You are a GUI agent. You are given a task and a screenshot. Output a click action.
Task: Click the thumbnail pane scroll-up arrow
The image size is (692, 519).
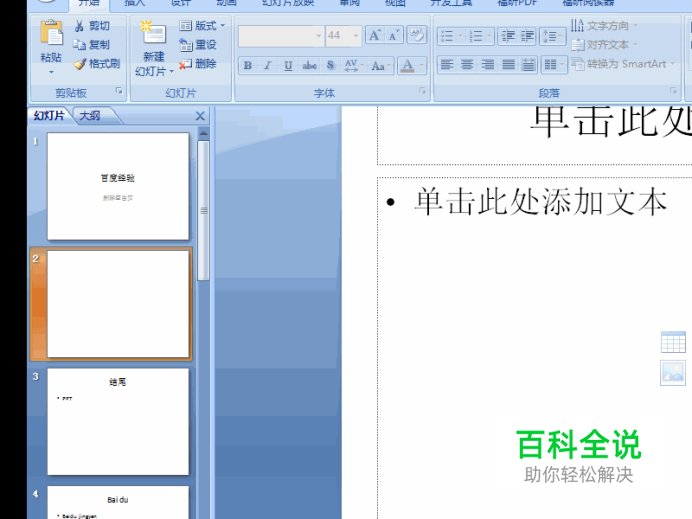(x=203, y=133)
